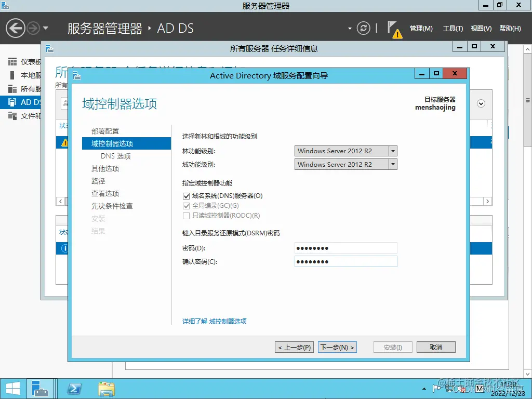532x399 pixels.
Task: Open the 域功能级别 dropdown
Action: (x=393, y=164)
